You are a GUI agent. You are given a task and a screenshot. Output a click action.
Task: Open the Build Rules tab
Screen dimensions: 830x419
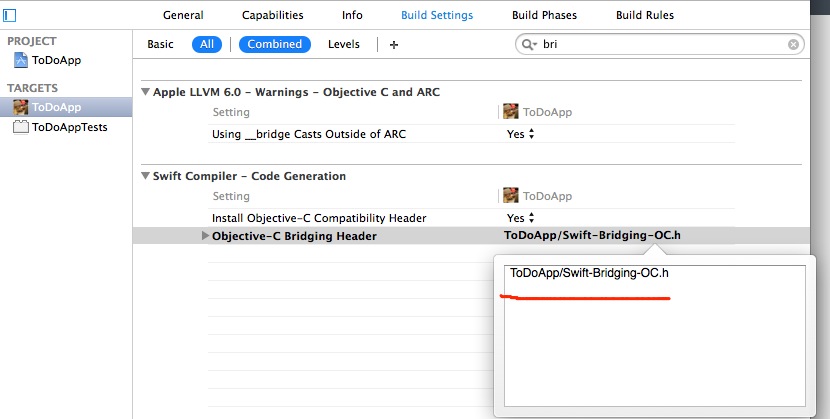coord(645,15)
